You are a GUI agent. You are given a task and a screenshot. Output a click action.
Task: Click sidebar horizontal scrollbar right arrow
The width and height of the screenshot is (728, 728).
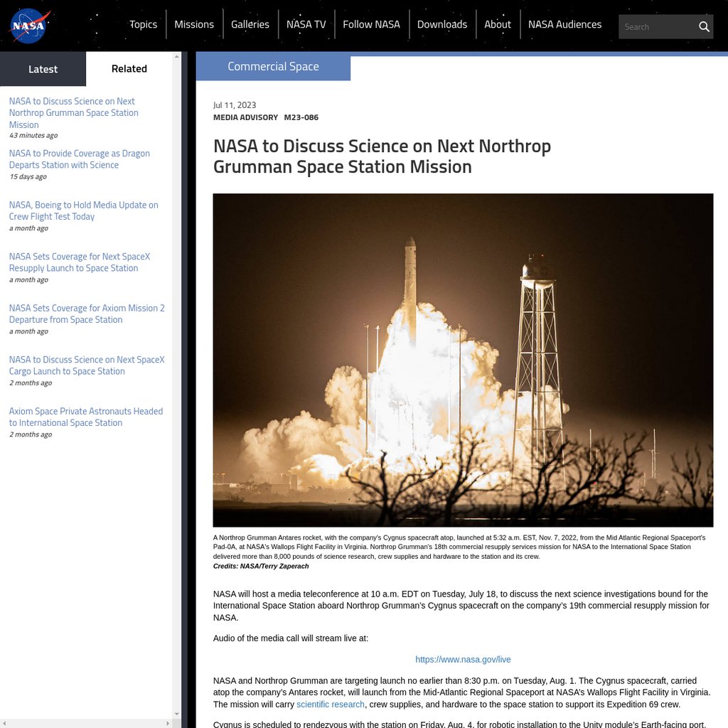(168, 723)
